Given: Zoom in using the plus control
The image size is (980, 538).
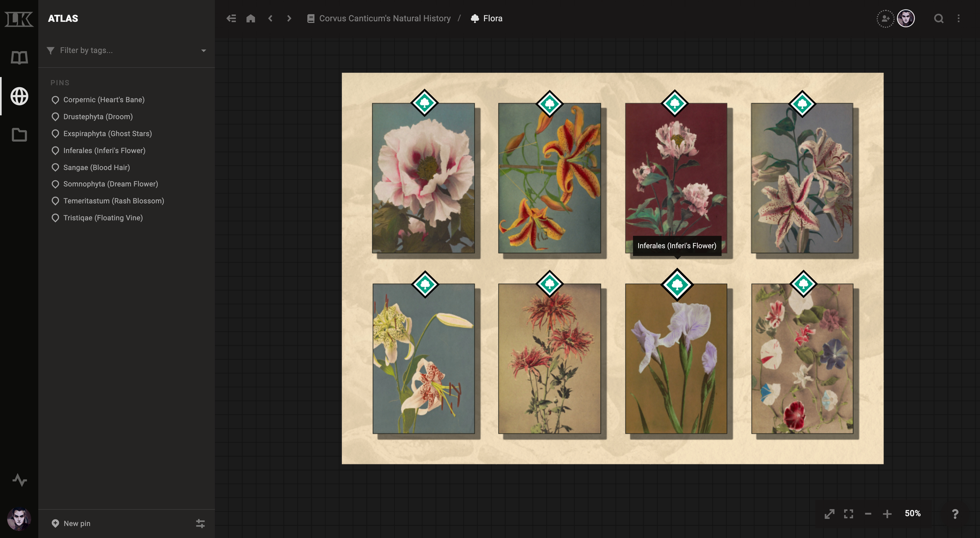Looking at the screenshot, I should 887,514.
